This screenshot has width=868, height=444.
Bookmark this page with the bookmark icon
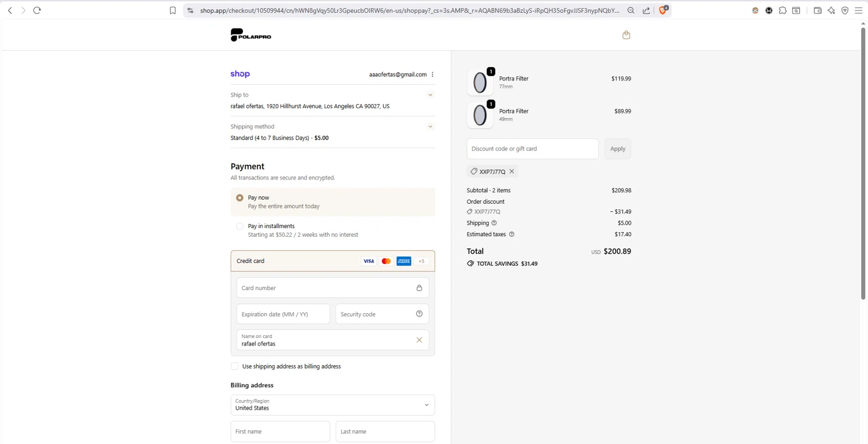coord(172,10)
